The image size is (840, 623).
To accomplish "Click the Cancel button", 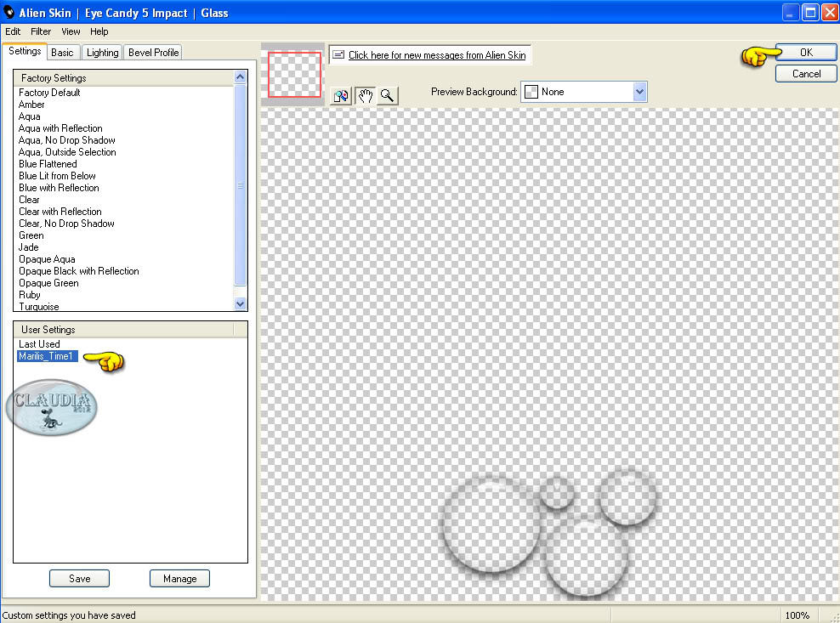I will [x=806, y=74].
